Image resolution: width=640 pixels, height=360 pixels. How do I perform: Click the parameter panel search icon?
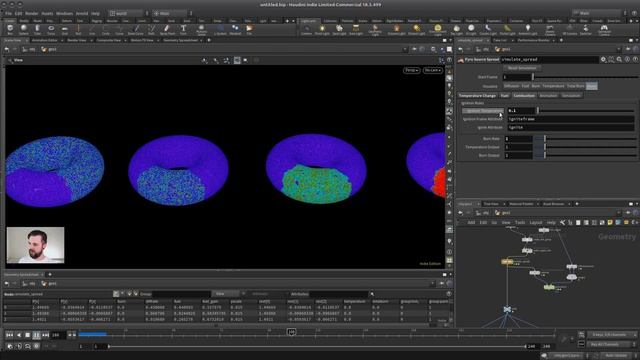(619, 60)
